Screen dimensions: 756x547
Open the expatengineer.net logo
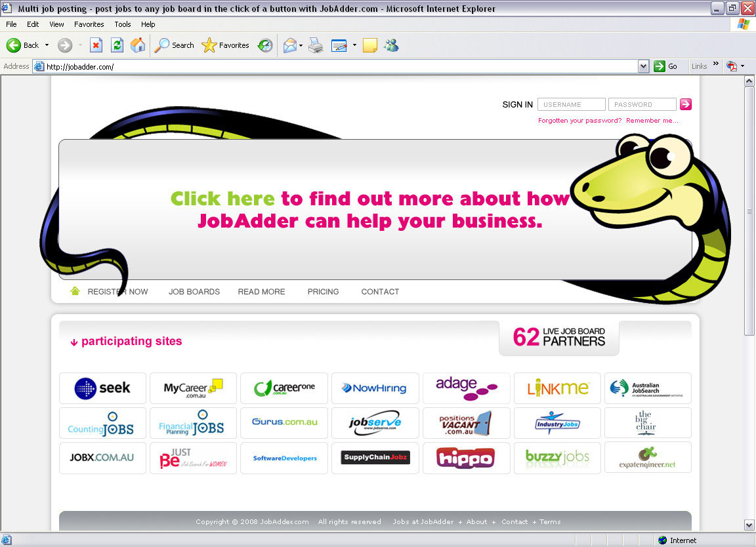click(648, 458)
